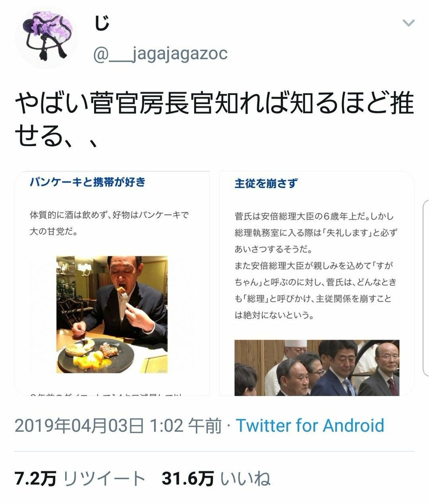The image size is (429, 504).
Task: View the 7.2万 リツイート list
Action: tap(80, 479)
